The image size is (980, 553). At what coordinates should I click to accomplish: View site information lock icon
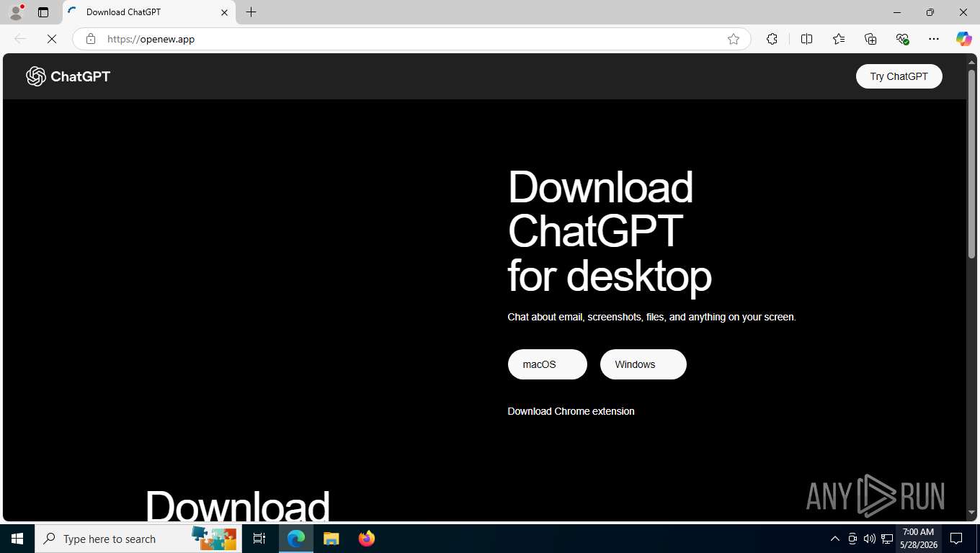tap(91, 39)
